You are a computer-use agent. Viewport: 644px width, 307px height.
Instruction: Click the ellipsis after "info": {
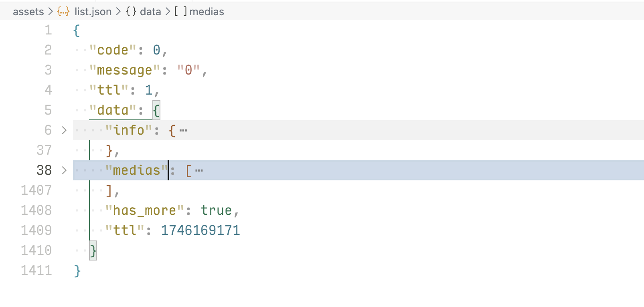click(183, 131)
